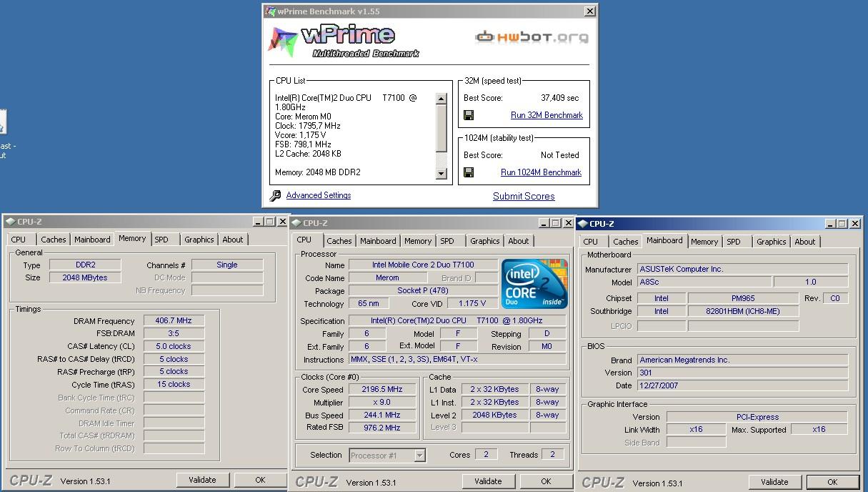Image resolution: width=868 pixels, height=492 pixels.
Task: Click the title bar icon of Memory CPU-Z window
Action: click(10, 222)
